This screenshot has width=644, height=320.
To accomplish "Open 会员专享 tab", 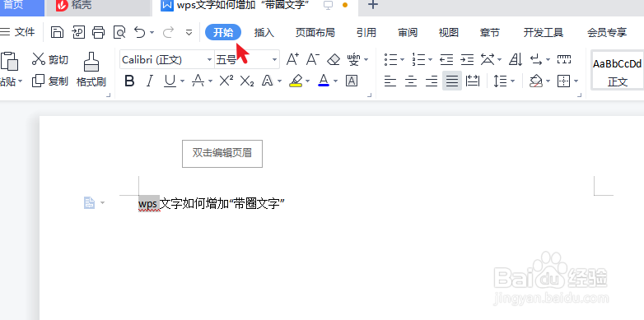I will [607, 32].
